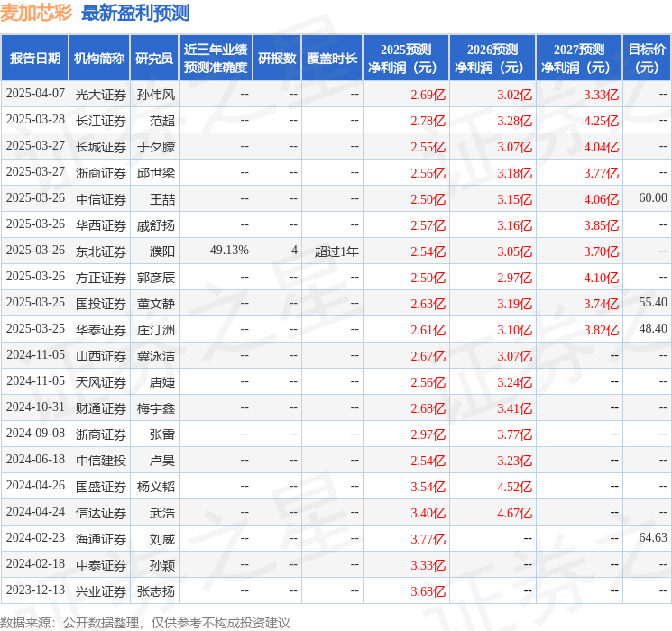The image size is (672, 631).
Task: Click researcher name 濮阳
Action: click(x=162, y=251)
